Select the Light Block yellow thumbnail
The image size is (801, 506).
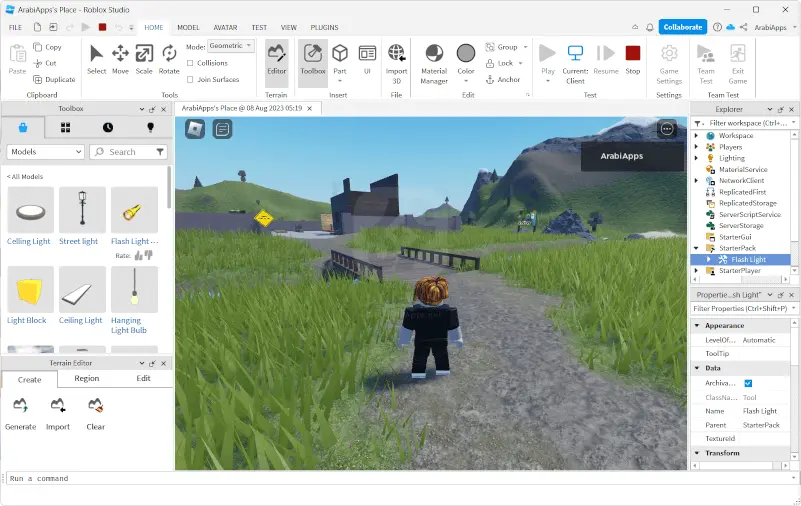[x=30, y=288]
